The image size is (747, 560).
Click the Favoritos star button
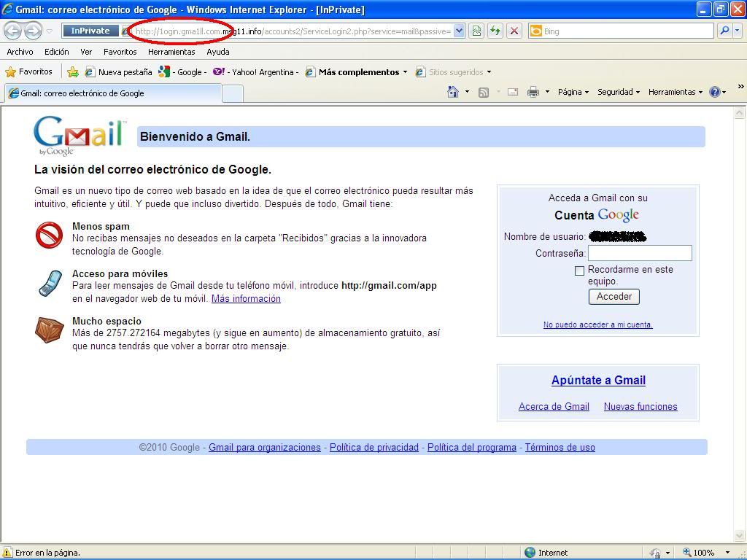click(x=29, y=71)
